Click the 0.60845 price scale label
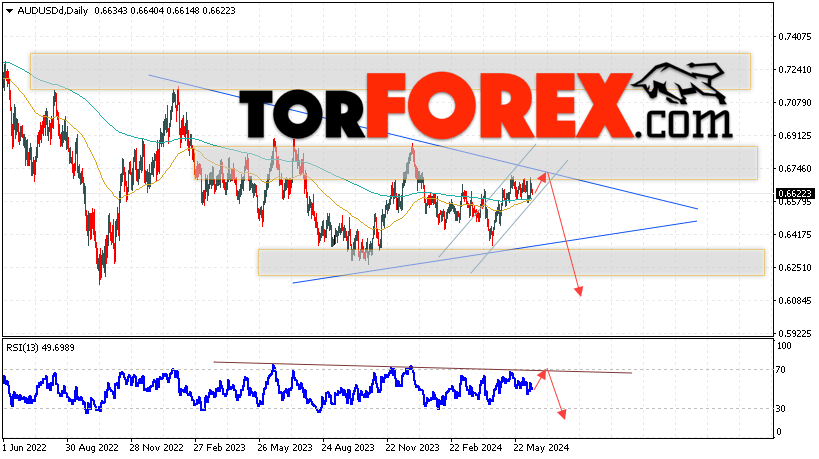 click(794, 301)
